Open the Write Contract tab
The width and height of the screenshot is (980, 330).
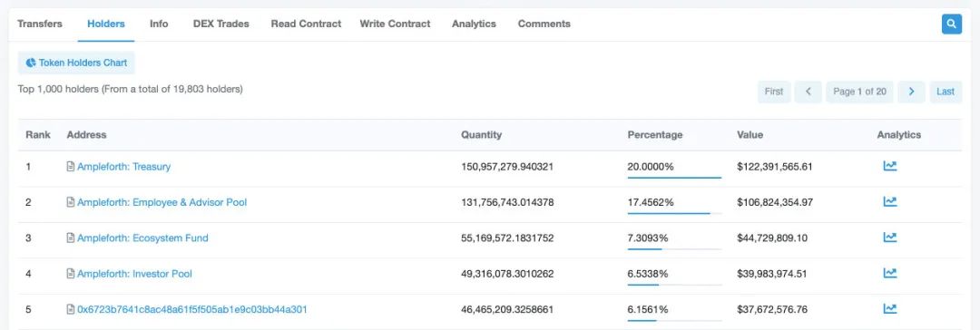(x=395, y=24)
